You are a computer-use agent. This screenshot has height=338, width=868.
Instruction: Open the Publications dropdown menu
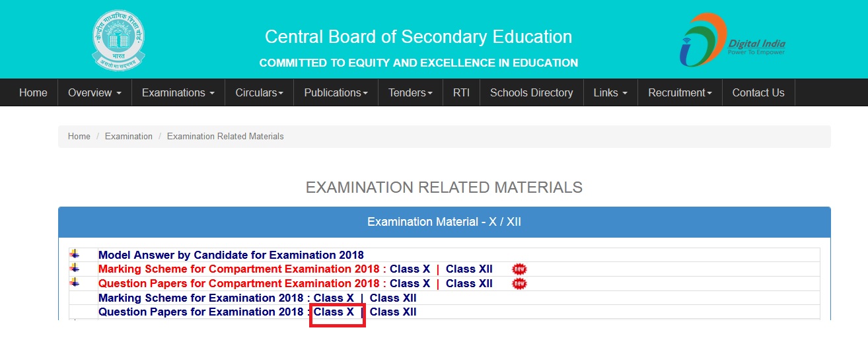[x=336, y=92]
